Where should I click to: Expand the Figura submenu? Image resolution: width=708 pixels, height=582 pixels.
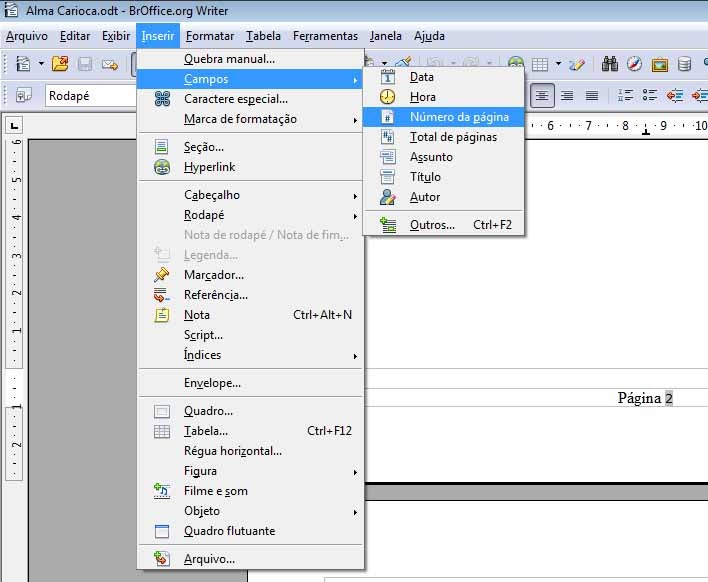click(x=250, y=471)
